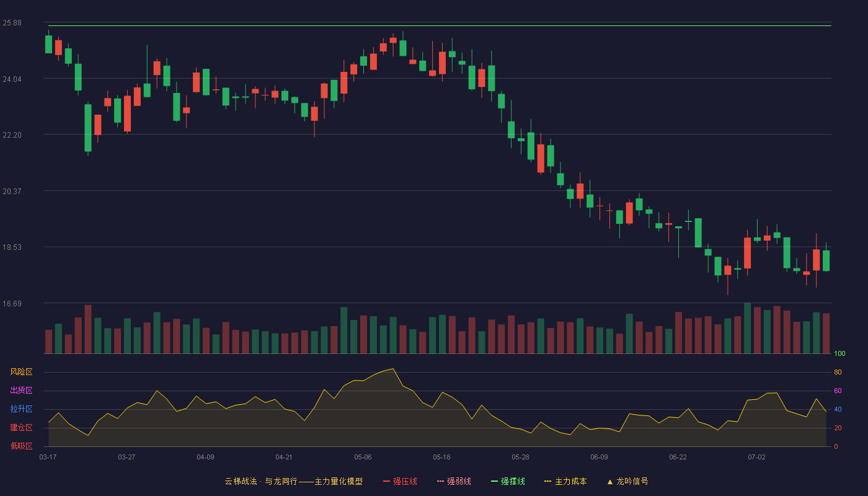Select the 拉升区 zone label

21,409
